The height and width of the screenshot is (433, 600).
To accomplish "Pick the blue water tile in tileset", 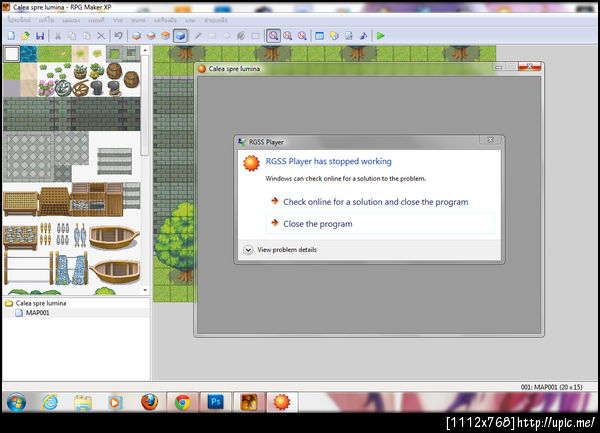I will (x=29, y=54).
